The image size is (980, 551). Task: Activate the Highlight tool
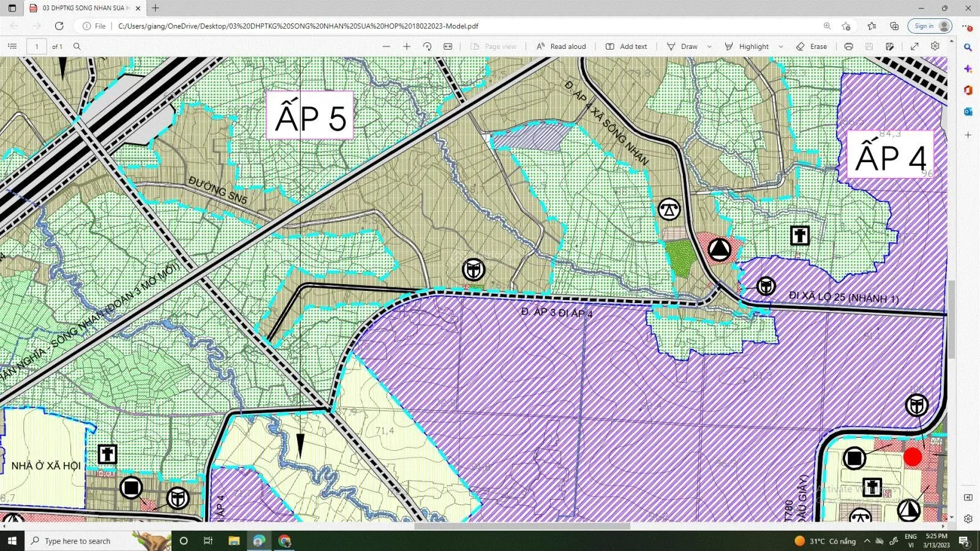(747, 47)
